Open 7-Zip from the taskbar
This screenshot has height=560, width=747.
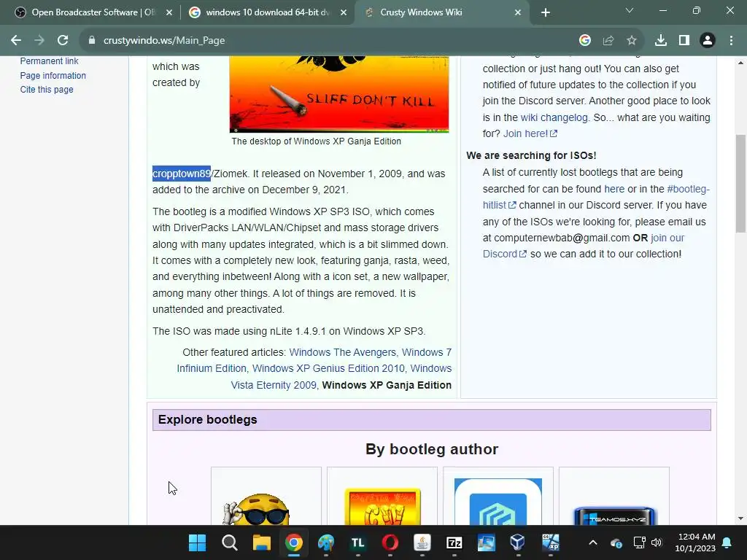(x=454, y=542)
